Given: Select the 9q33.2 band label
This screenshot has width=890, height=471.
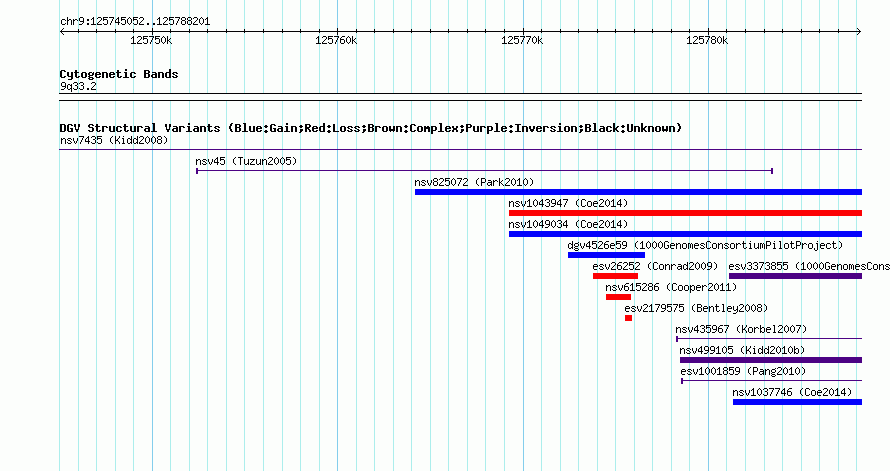Looking at the screenshot, I should [78, 86].
